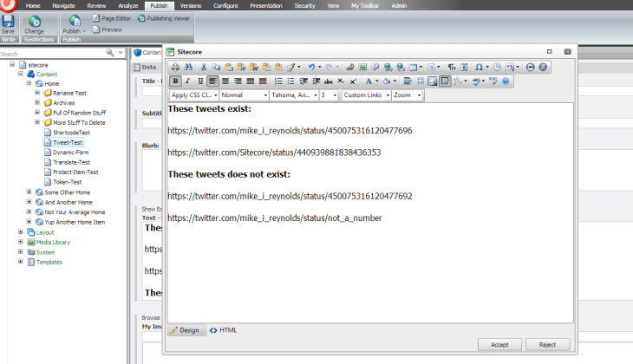Click the Save icon in ribbon
This screenshot has height=364, width=633.
click(x=8, y=23)
